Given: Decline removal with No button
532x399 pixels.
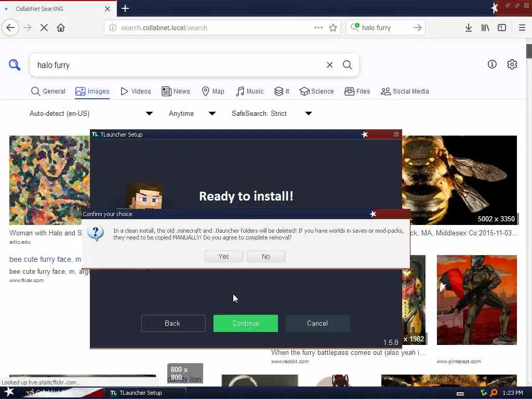Looking at the screenshot, I should tap(266, 256).
